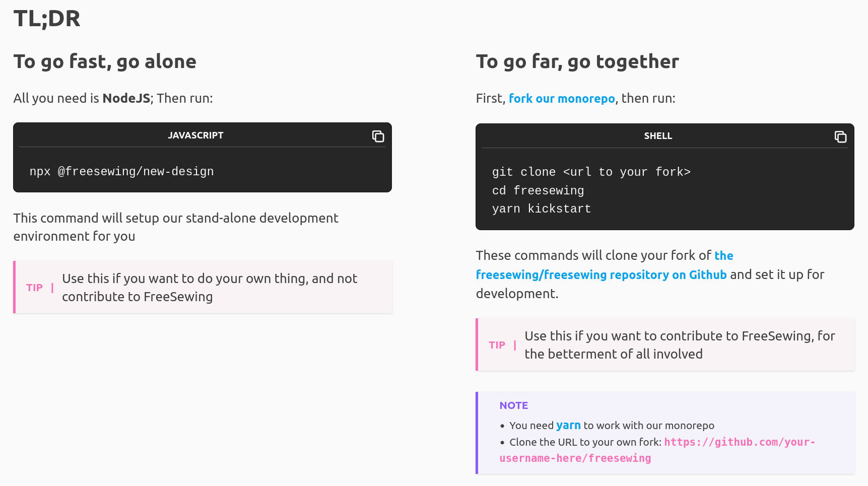Image resolution: width=868 pixels, height=486 pixels.
Task: Select the 'To go far, go together' heading
Action: point(577,61)
